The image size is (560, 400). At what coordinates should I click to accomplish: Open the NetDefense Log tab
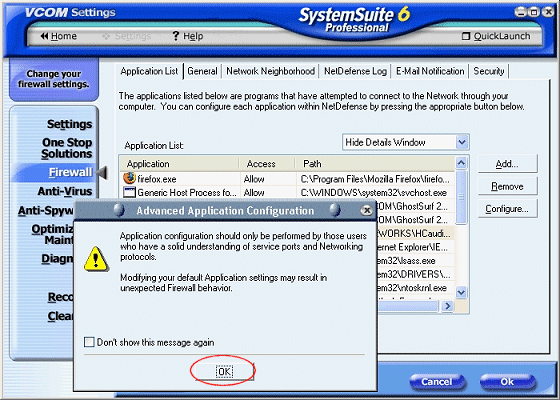[x=355, y=71]
